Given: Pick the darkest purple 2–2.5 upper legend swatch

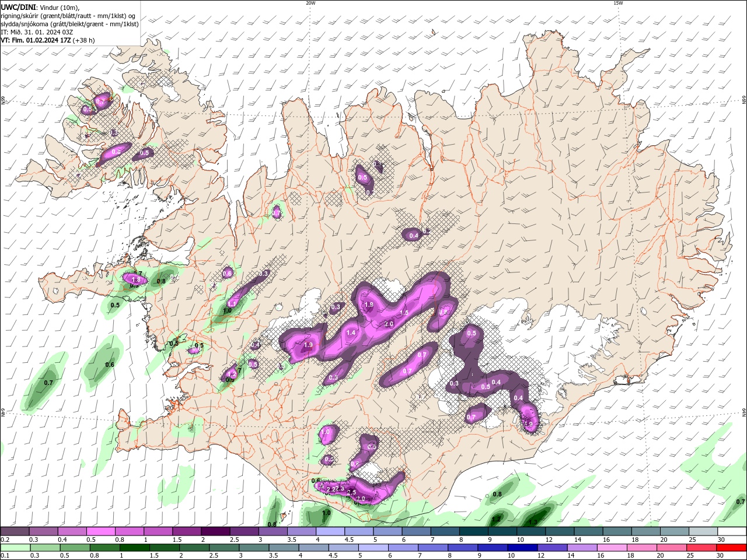Looking at the screenshot, I should pos(215,531).
